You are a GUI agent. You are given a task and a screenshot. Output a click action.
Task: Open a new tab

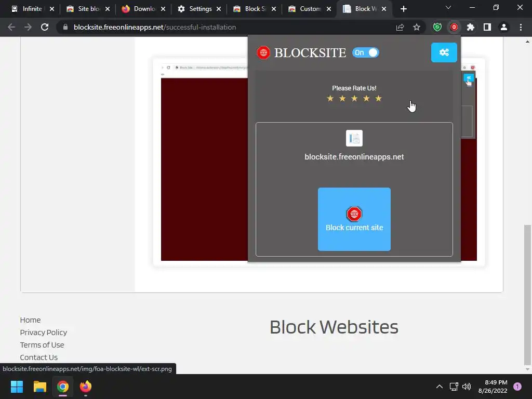403,9
